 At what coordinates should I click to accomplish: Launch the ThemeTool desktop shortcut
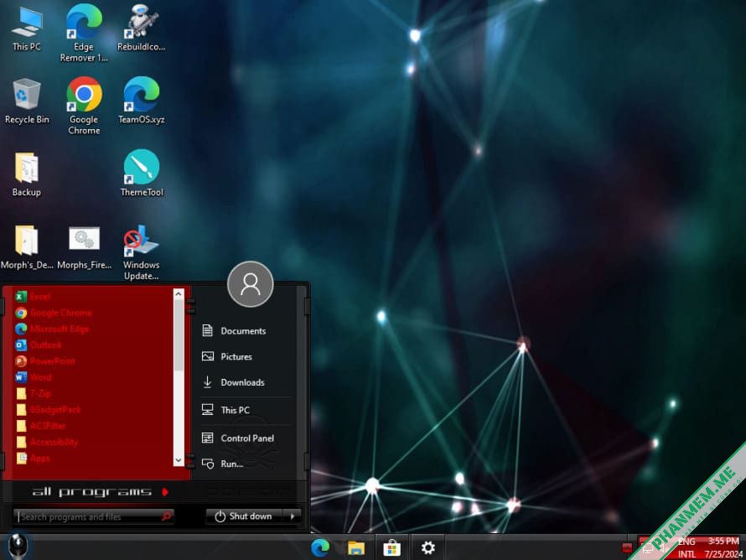[142, 174]
